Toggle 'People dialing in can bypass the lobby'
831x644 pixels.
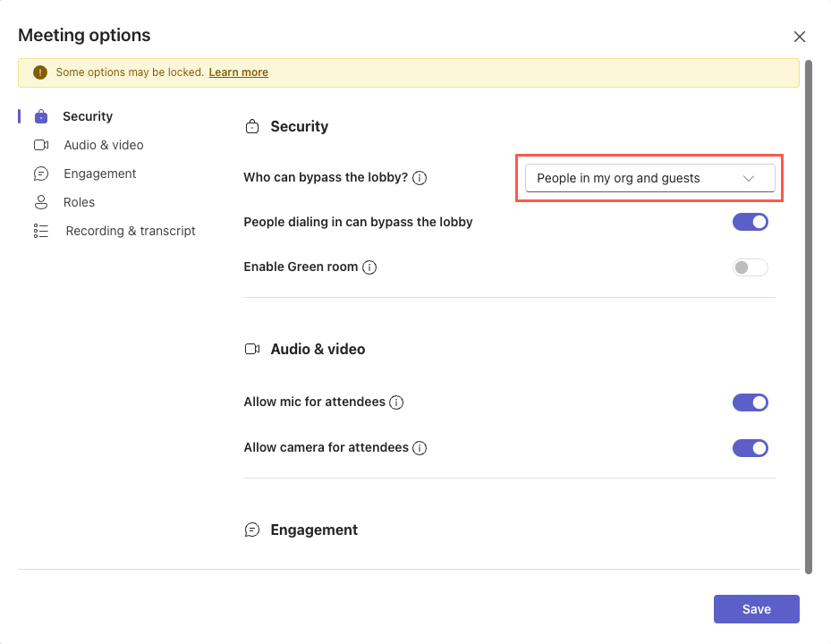point(750,222)
